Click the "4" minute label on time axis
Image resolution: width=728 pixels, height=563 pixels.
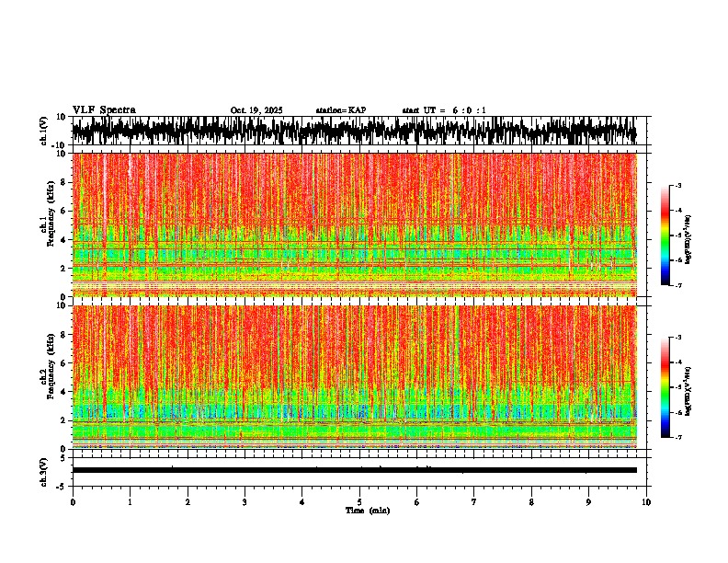(x=302, y=502)
